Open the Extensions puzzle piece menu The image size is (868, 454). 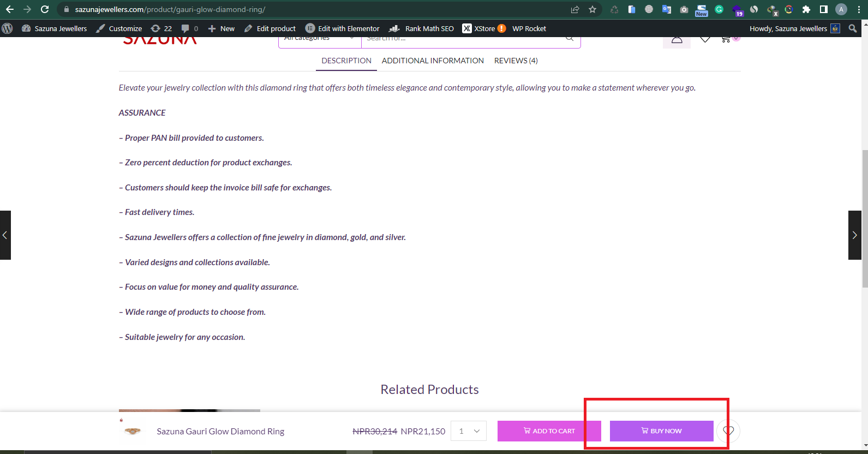(x=806, y=9)
